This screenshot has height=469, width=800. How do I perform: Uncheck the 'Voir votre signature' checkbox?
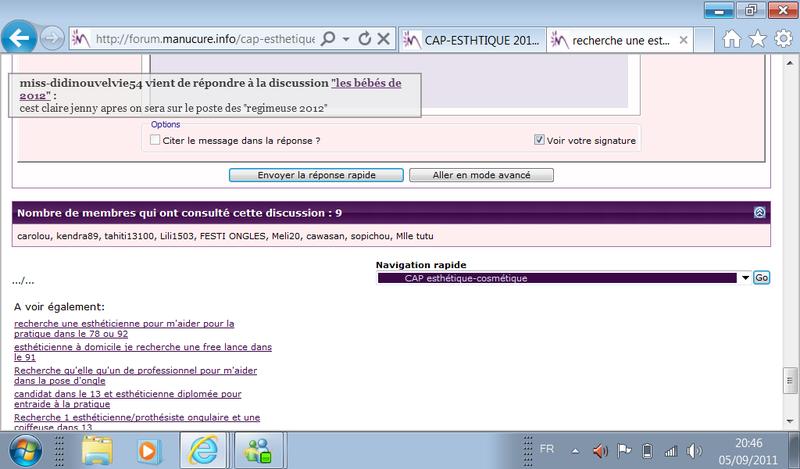pos(540,141)
